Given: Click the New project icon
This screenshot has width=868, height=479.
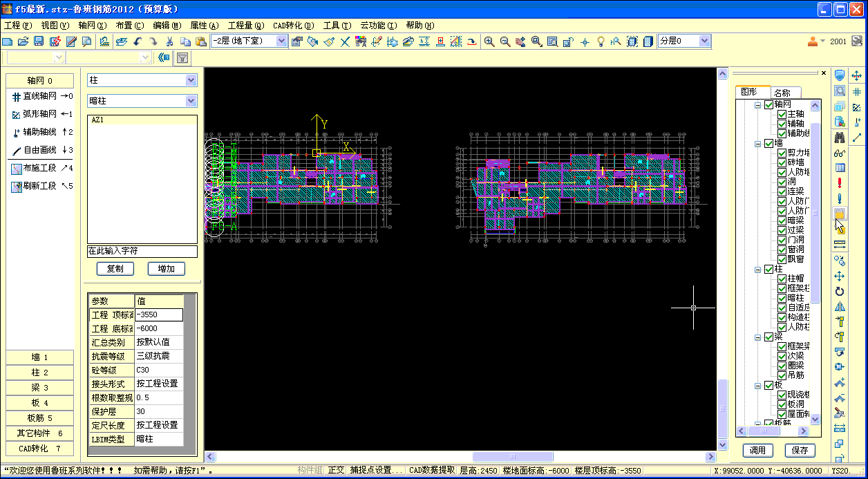Looking at the screenshot, I should [x=8, y=41].
